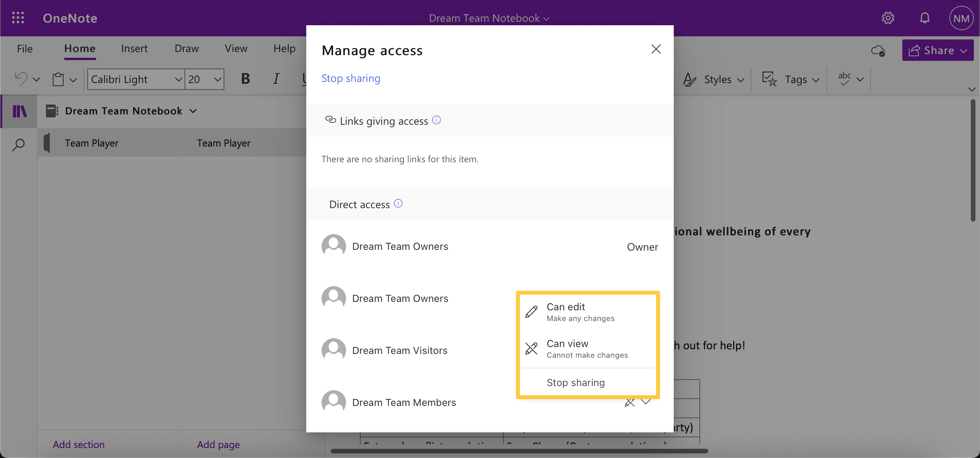Image resolution: width=980 pixels, height=458 pixels.
Task: Click the link chain icon in Links giving access
Action: 330,120
